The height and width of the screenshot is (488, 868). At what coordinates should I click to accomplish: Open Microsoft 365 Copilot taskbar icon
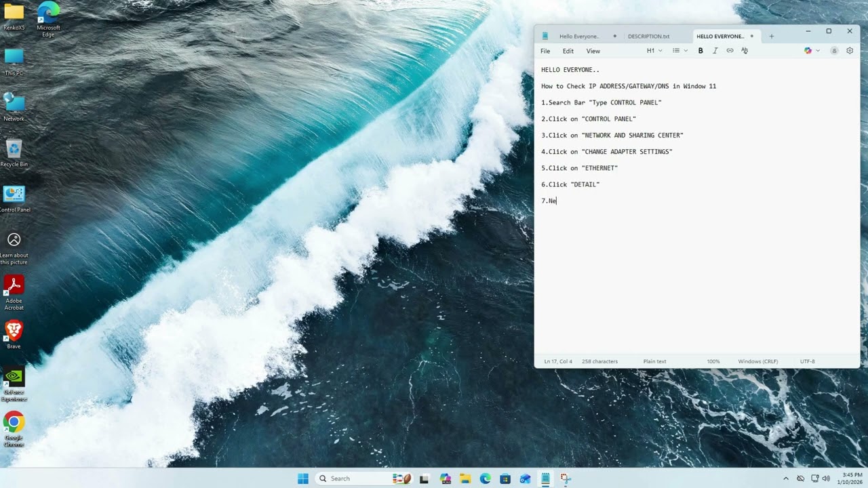pos(445,479)
